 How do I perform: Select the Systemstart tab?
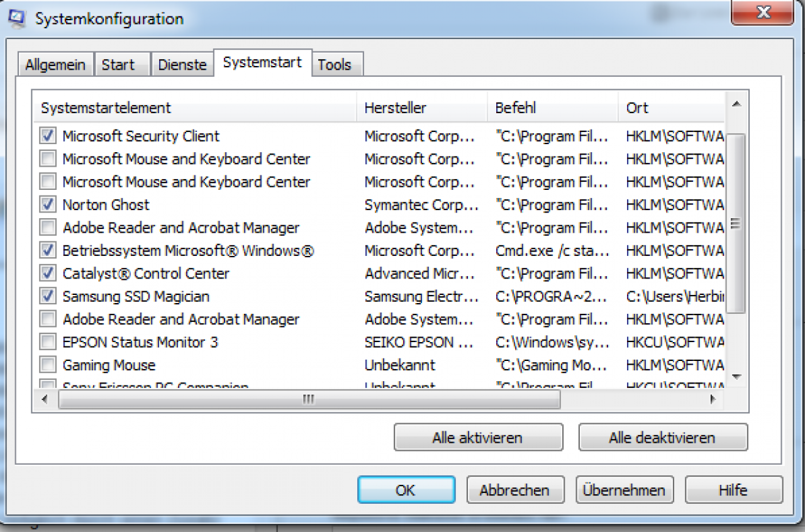click(x=263, y=62)
